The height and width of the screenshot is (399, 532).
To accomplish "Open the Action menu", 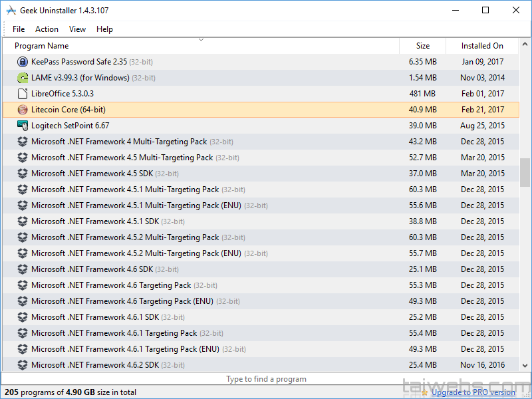I will 47,29.
